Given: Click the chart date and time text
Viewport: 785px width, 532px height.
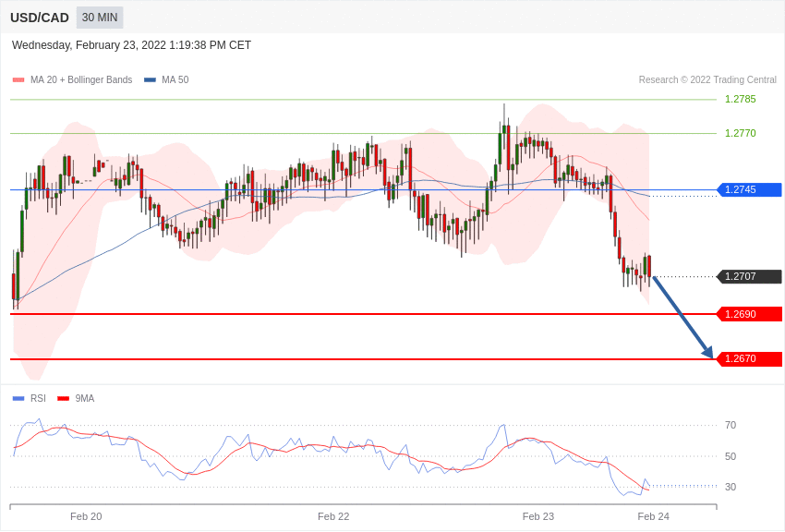Looking at the screenshot, I should pyautogui.click(x=131, y=45).
